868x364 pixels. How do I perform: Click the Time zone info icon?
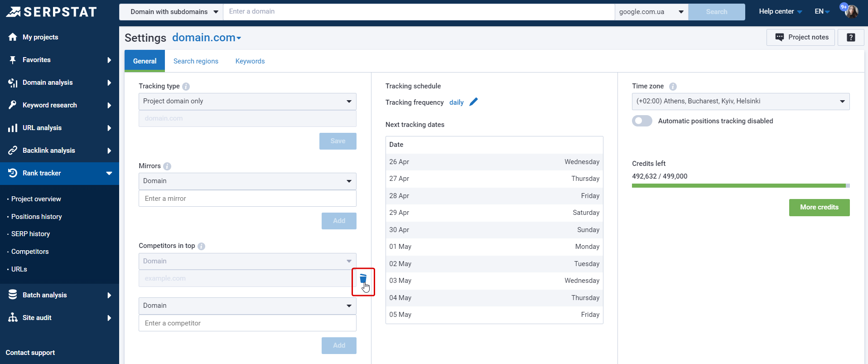pyautogui.click(x=673, y=87)
